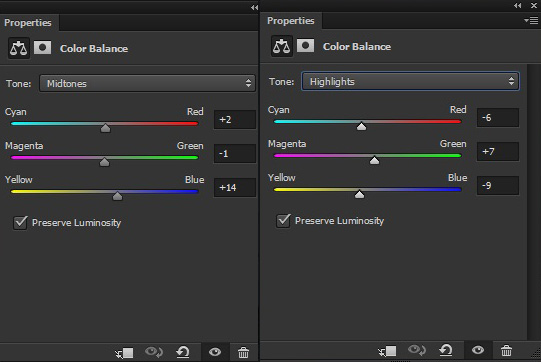The image size is (541, 362).
Task: Click Yellow-Blue slider handle in Midtones panel
Action: pyautogui.click(x=117, y=196)
